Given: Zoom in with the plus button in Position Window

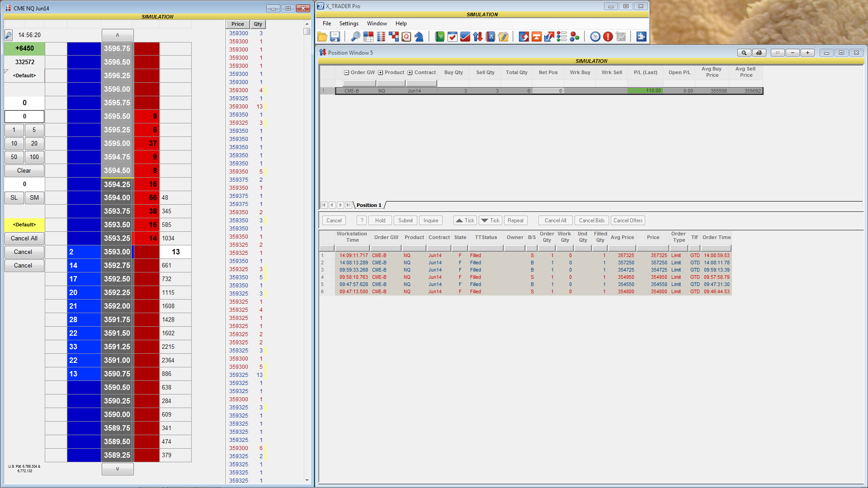Looking at the screenshot, I should click(807, 53).
